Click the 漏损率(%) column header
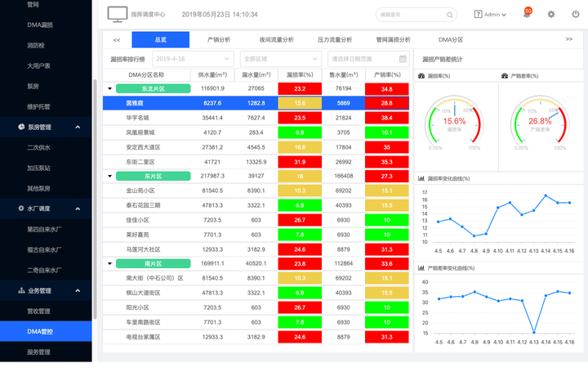Screen dimensions: 588x368 click(300, 74)
